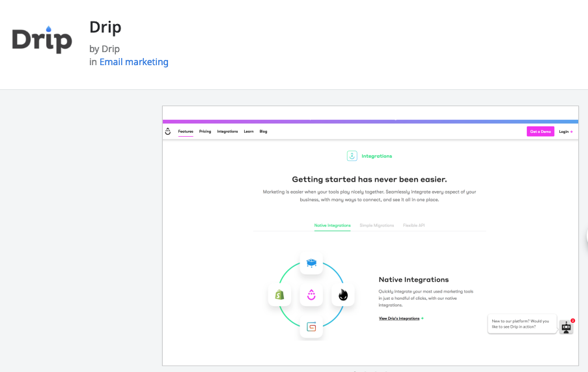Viewport: 588px width, 372px height.
Task: Switch to the Flexible API tab
Action: pos(413,225)
